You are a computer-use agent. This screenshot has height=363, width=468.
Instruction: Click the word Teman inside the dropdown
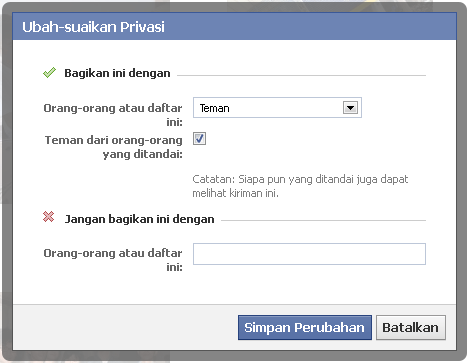pos(214,108)
